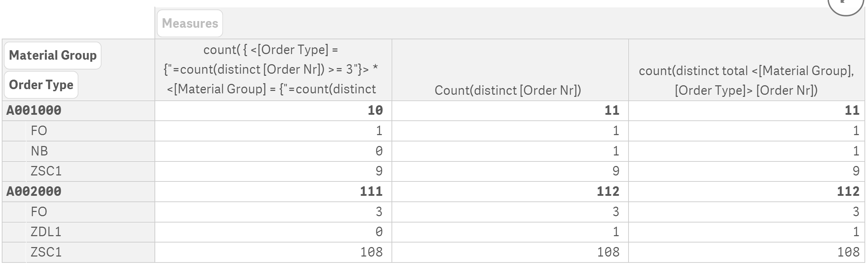The image size is (868, 266).
Task: Click the value 9 in the ZSC1 row
Action: [380, 171]
